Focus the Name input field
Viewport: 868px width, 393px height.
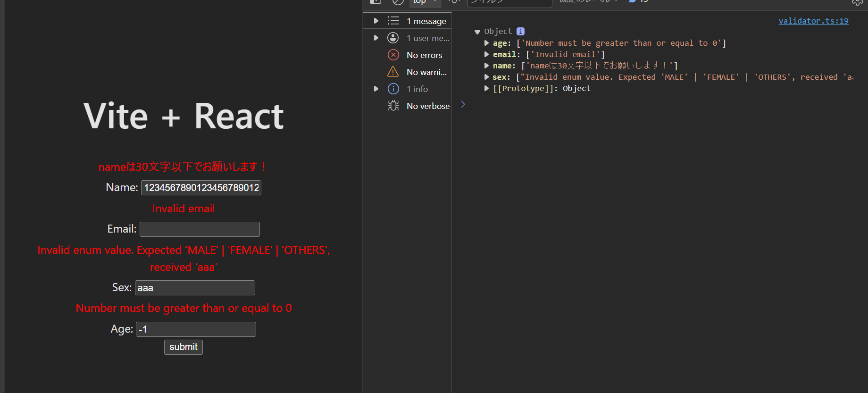(201, 188)
